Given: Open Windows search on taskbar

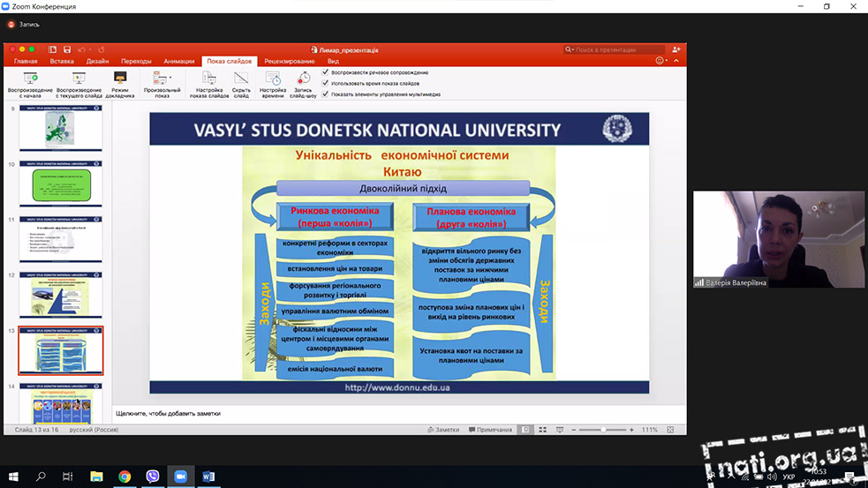Looking at the screenshot, I should (x=41, y=477).
